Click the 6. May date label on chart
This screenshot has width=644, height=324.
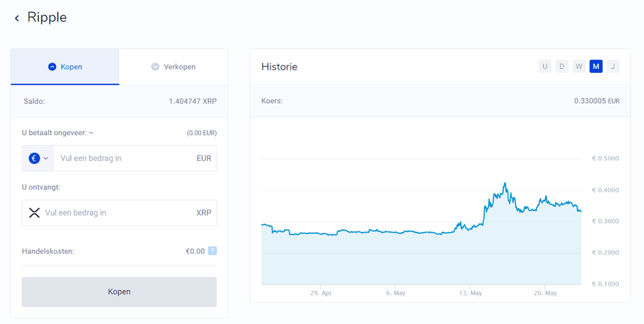click(x=395, y=293)
